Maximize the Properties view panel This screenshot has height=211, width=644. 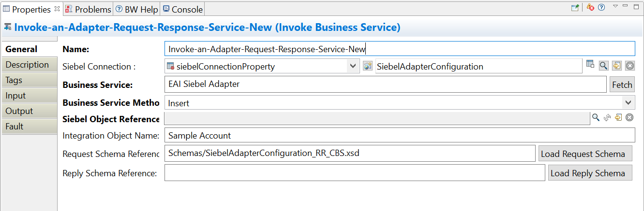(x=636, y=7)
